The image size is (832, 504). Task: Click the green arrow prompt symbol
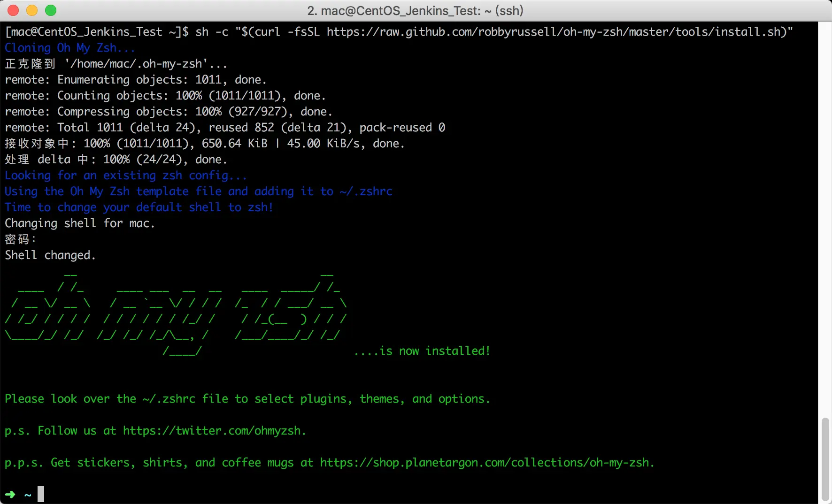(x=10, y=494)
